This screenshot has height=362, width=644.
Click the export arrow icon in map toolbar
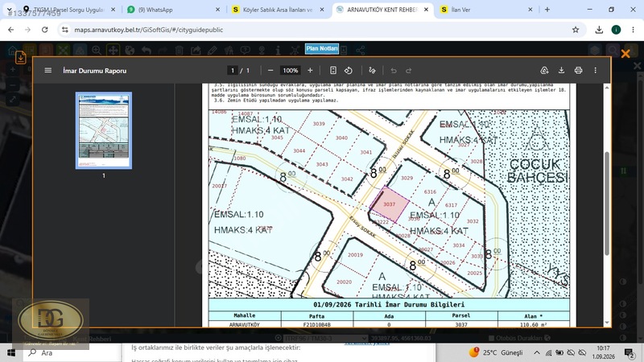coord(196,50)
